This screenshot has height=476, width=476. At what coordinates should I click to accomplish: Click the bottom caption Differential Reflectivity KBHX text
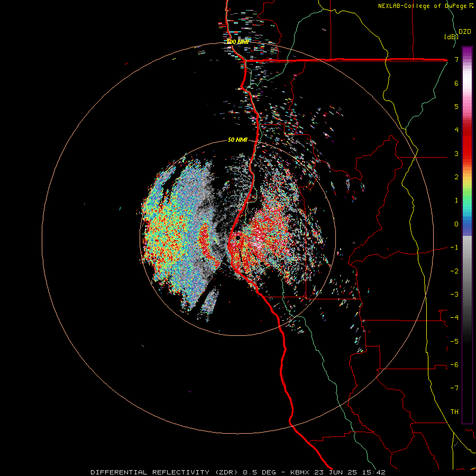[x=238, y=472]
